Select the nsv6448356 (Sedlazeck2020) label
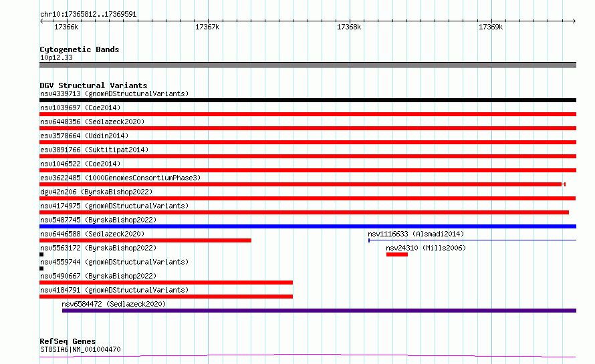Viewport: 595px width, 364px height. tap(92, 122)
